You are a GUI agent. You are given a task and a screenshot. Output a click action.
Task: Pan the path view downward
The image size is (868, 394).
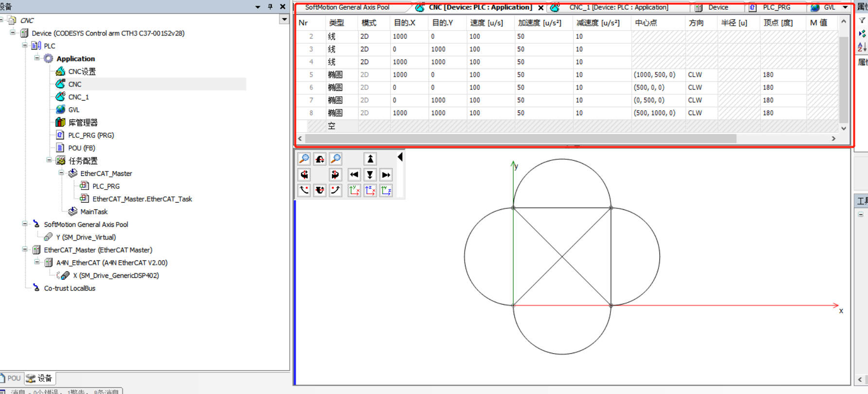pos(370,174)
